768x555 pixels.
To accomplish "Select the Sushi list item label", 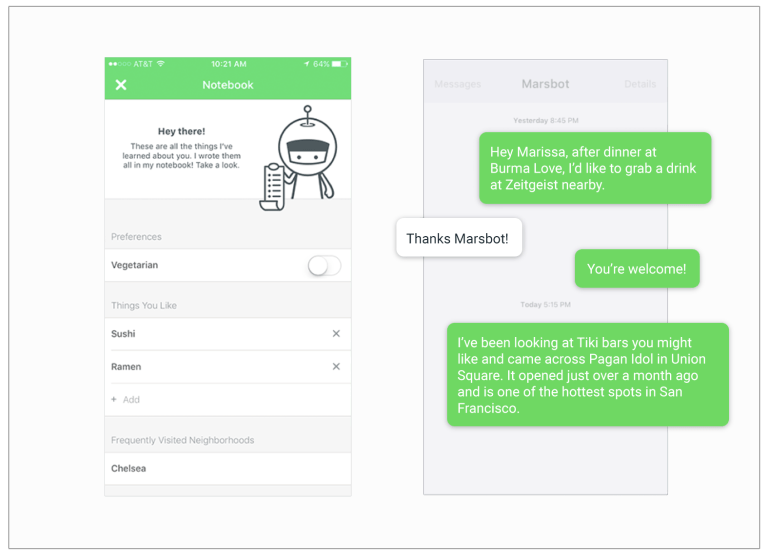I will click(123, 334).
